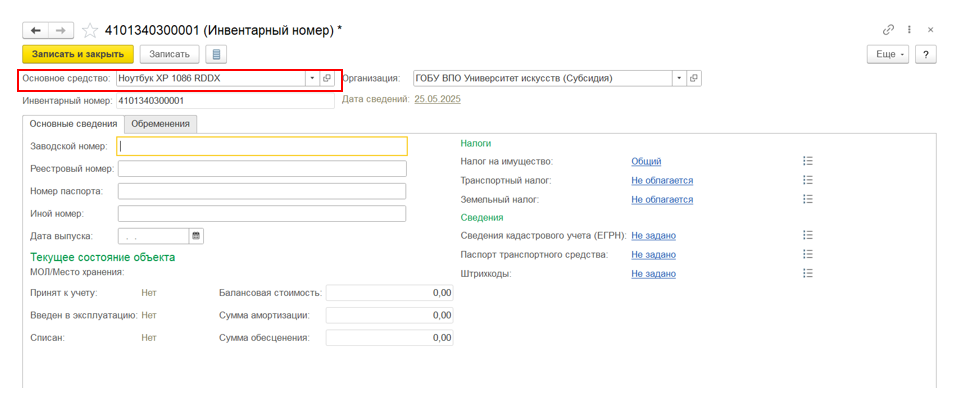
Task: Expand the Основное средство dropdown
Action: click(312, 78)
